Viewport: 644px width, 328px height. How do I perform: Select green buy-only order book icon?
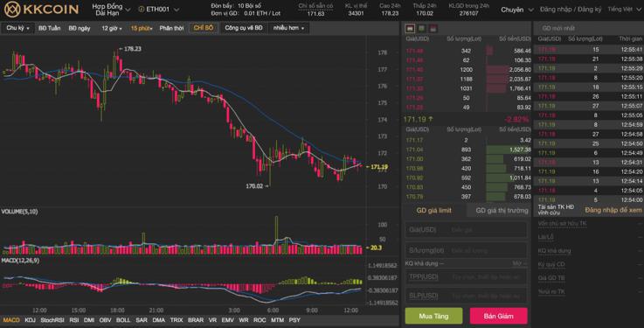pyautogui.click(x=421, y=28)
